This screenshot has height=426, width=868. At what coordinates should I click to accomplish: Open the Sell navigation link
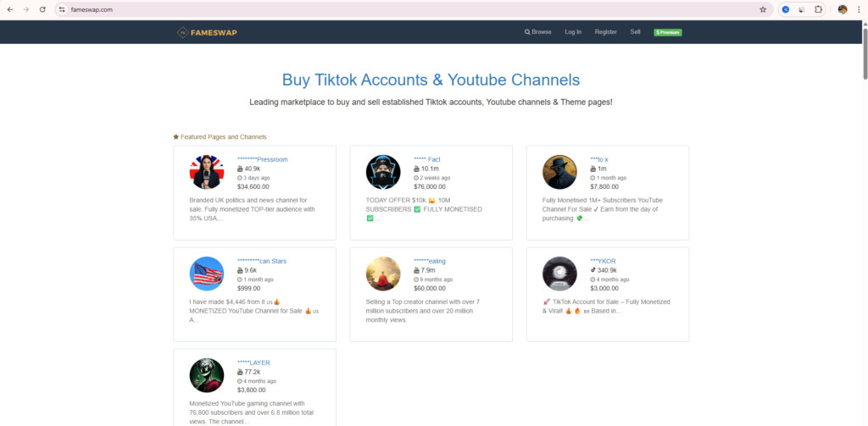click(x=635, y=32)
